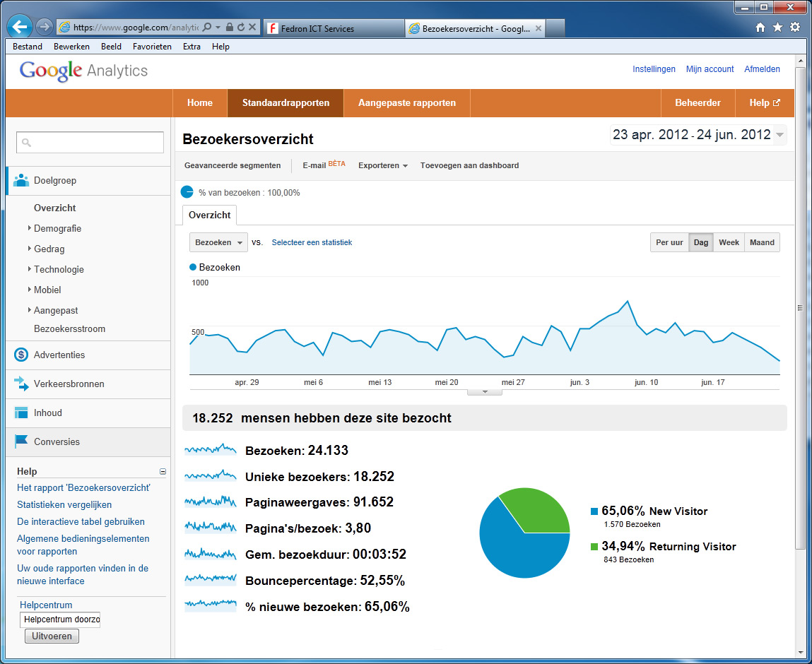
Task: Click the blue New Visitor legend swatch
Action: click(x=594, y=511)
